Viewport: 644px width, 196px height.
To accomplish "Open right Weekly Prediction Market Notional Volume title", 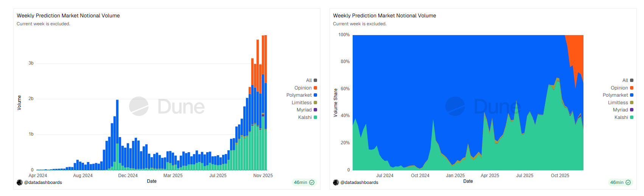I will (384, 15).
